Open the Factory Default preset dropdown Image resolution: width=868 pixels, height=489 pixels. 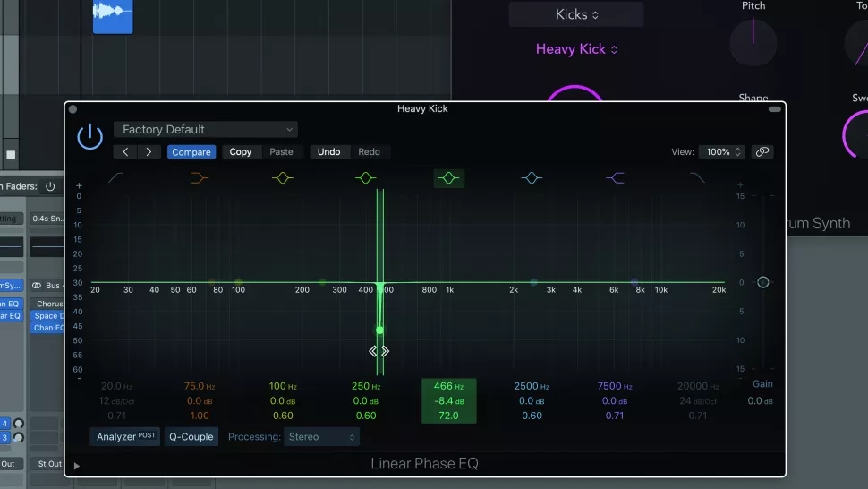click(206, 130)
